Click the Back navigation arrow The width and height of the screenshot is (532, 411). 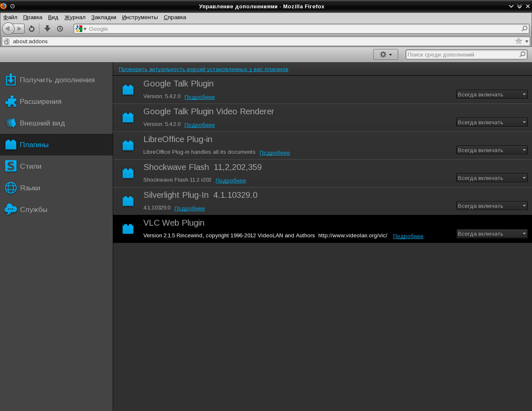(x=8, y=29)
